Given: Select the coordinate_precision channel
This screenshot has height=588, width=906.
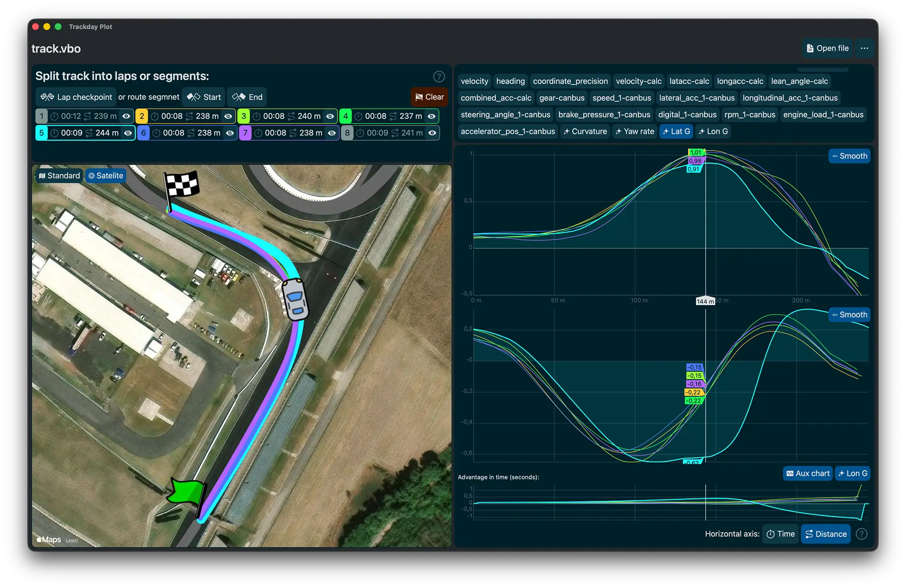Looking at the screenshot, I should coord(570,81).
